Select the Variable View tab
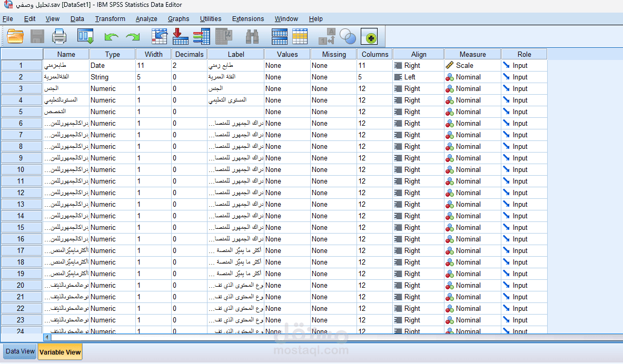 tap(60, 352)
